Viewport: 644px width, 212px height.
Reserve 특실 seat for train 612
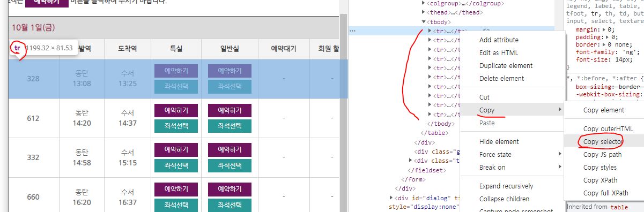pyautogui.click(x=176, y=110)
